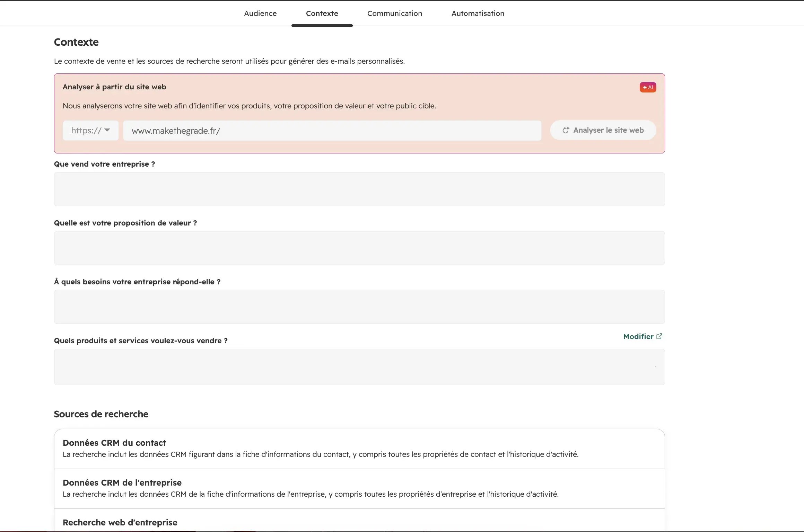Focus the produits et services field
This screenshot has width=804, height=532.
pos(359,367)
